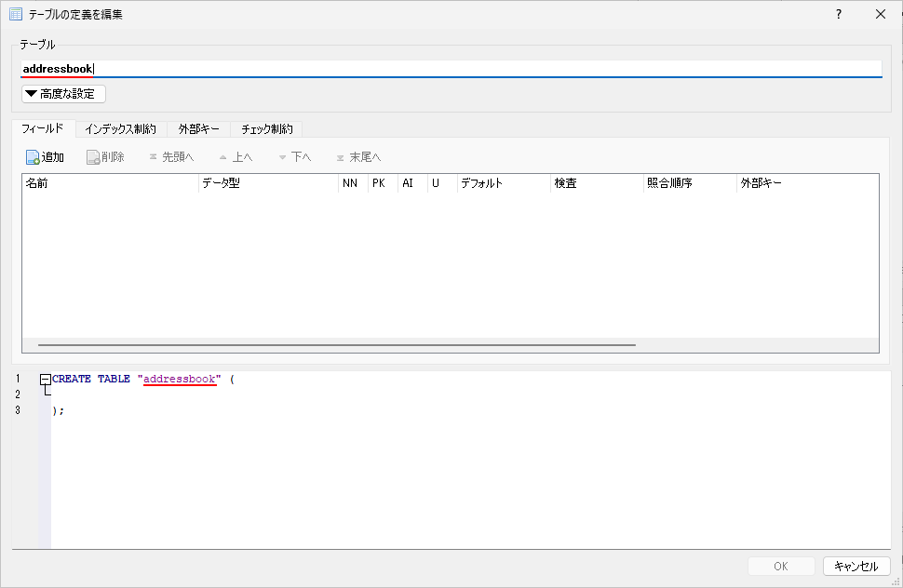903x588 pixels.
Task: Expand the 高度な設定 advanced settings
Action: [x=63, y=94]
